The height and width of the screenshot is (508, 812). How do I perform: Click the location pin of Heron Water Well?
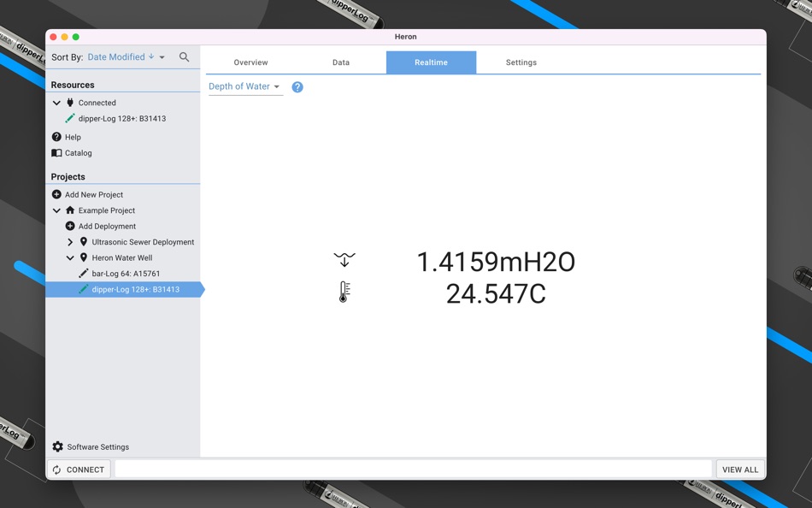84,257
